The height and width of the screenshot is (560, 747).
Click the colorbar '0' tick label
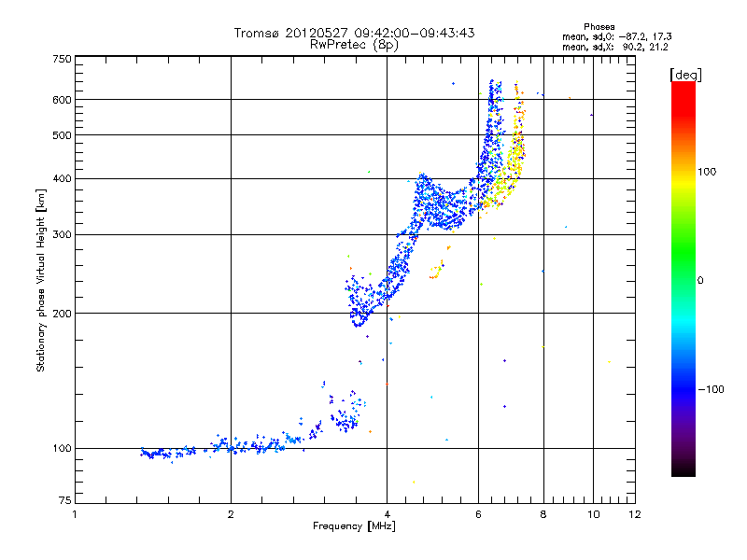point(700,281)
